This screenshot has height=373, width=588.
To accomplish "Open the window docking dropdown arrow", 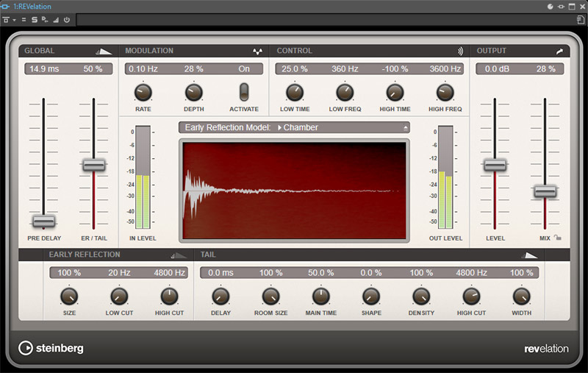I will [14, 20].
